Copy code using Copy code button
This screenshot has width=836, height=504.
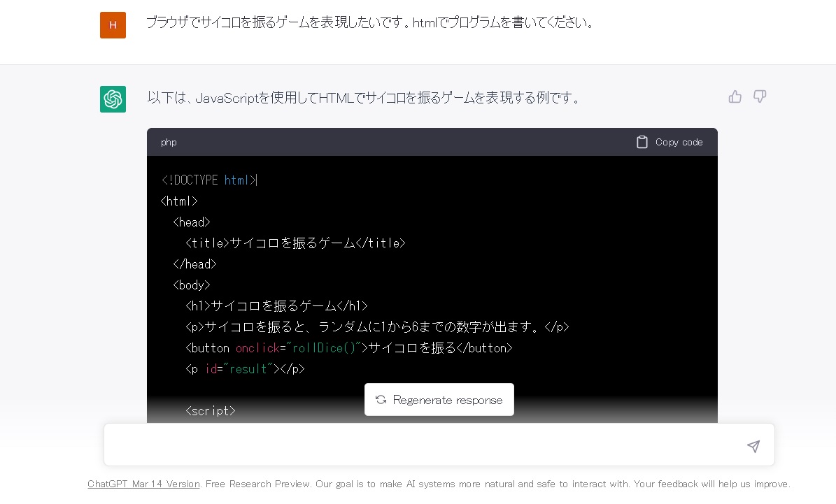[x=669, y=142]
